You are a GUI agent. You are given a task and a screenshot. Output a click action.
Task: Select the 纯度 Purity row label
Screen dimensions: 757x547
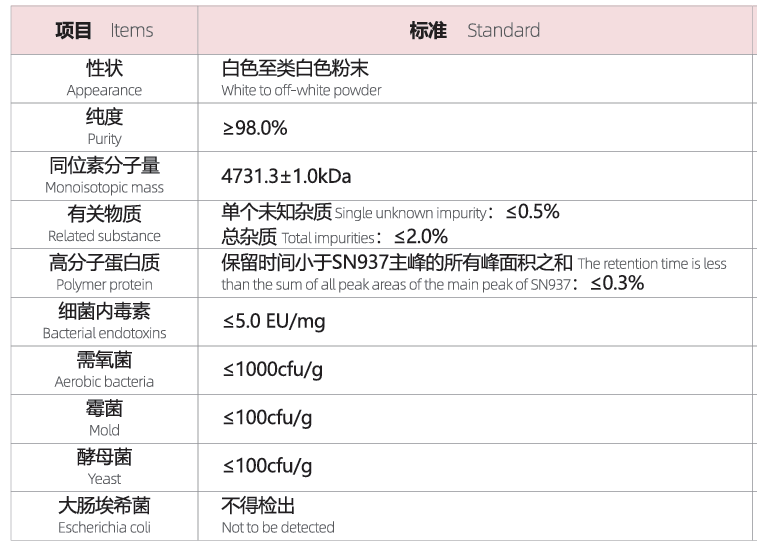click(104, 127)
